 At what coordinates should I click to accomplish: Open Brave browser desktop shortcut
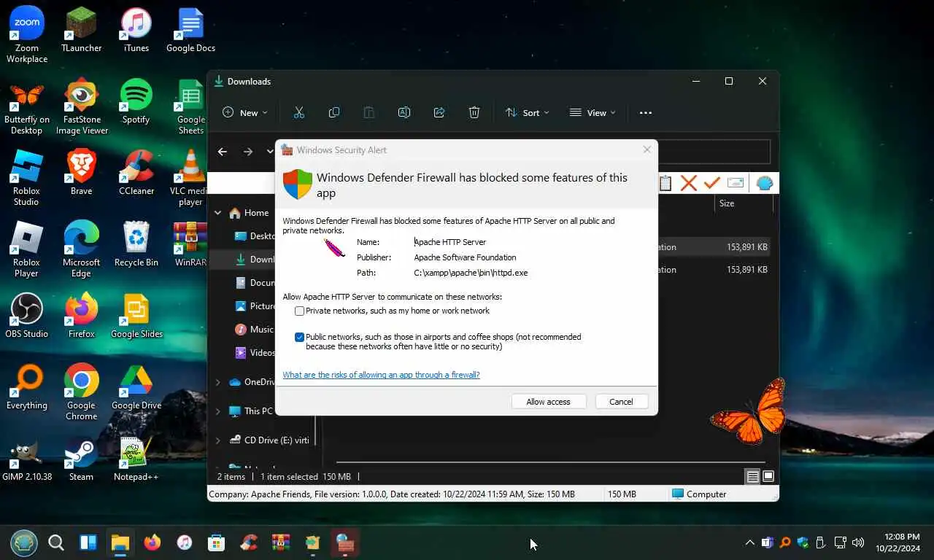81,173
